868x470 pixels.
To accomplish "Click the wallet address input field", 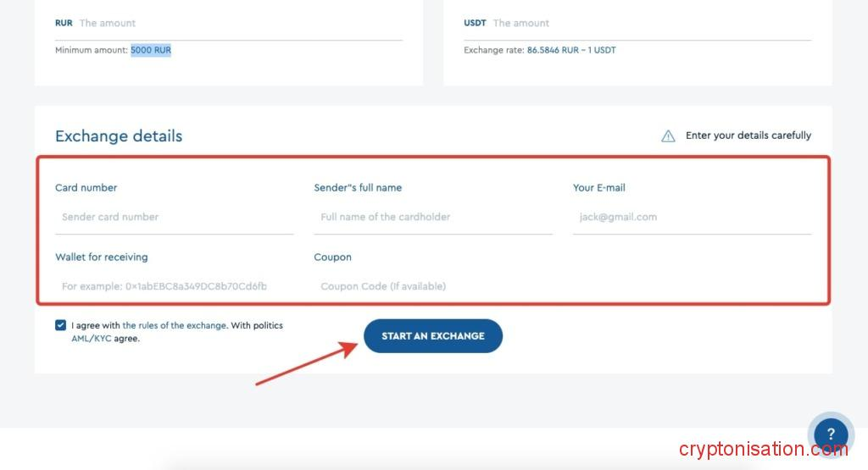I will 174,286.
